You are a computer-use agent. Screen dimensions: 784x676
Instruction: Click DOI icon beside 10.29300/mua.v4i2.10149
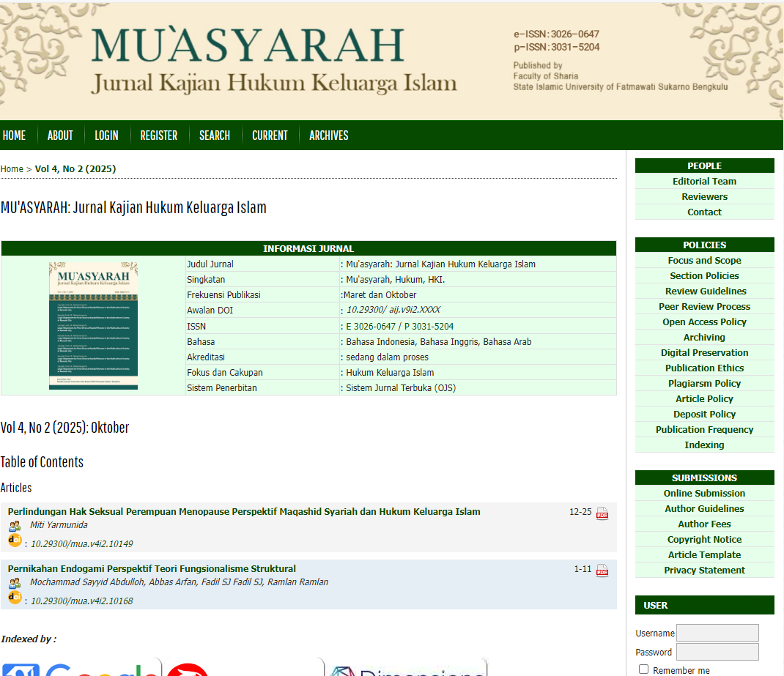[15, 541]
